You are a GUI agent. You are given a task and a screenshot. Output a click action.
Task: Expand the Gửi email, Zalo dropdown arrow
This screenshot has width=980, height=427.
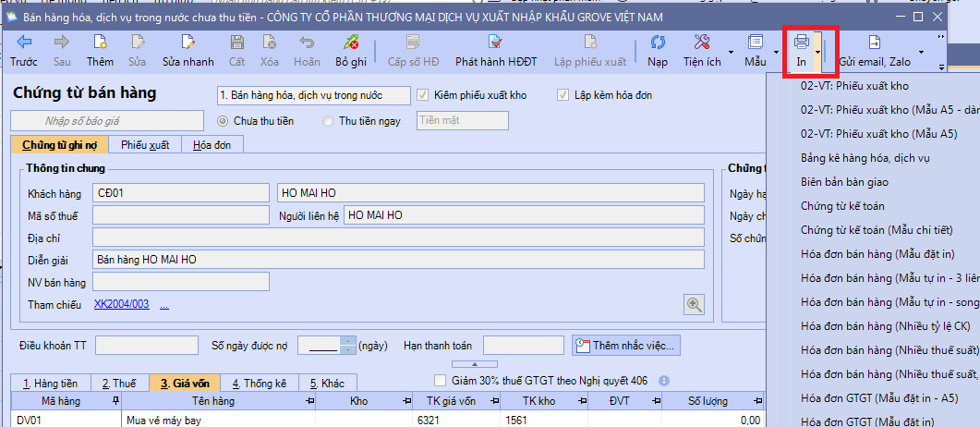920,52
